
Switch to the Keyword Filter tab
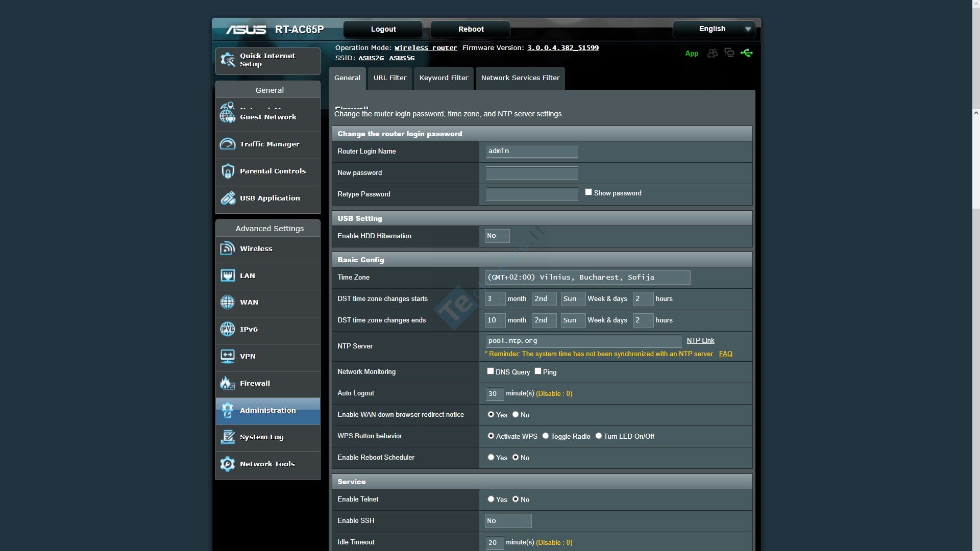tap(444, 78)
